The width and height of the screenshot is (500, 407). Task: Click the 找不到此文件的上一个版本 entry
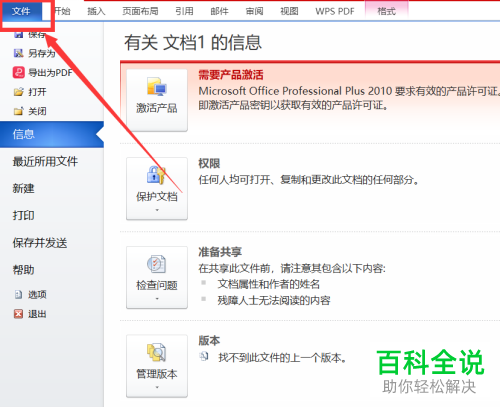coord(283,358)
